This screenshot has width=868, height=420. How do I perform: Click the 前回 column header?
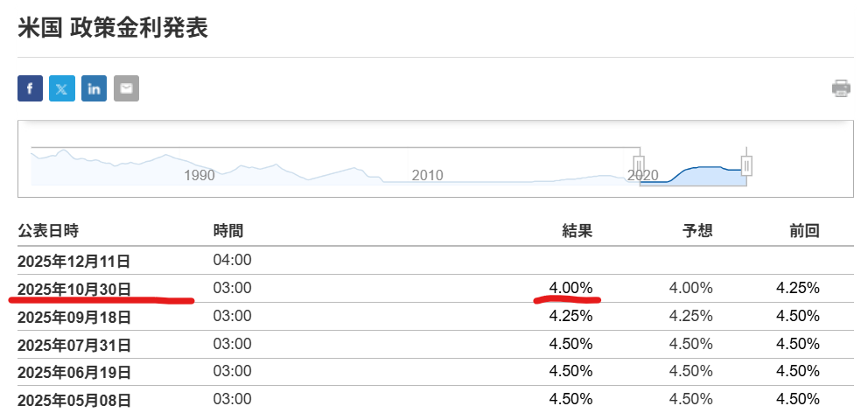(x=804, y=231)
